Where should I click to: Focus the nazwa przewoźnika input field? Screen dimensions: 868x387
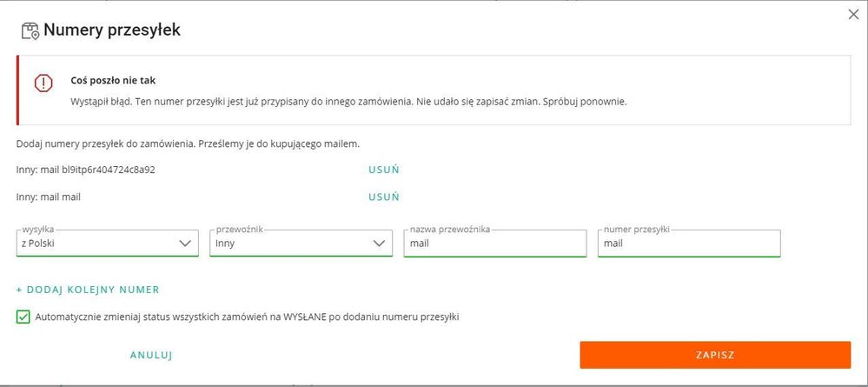[495, 244]
